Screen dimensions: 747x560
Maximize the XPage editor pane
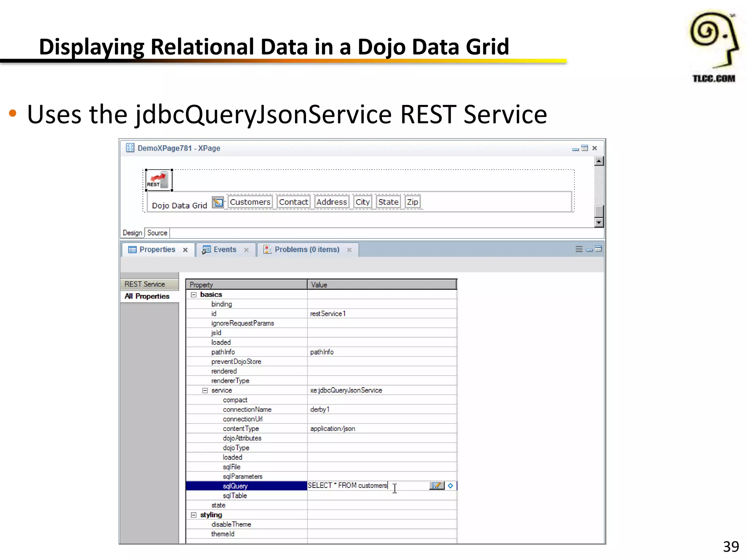click(x=585, y=148)
